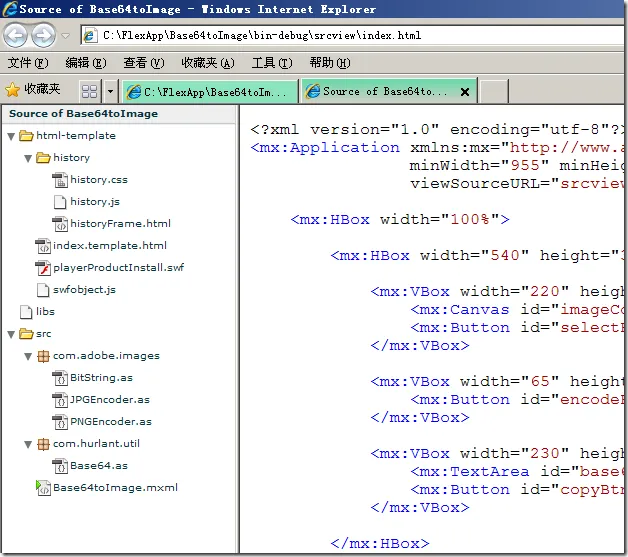Image resolution: width=628 pixels, height=557 pixels.
Task: Collapse the html-template folder
Action: coord(10,136)
